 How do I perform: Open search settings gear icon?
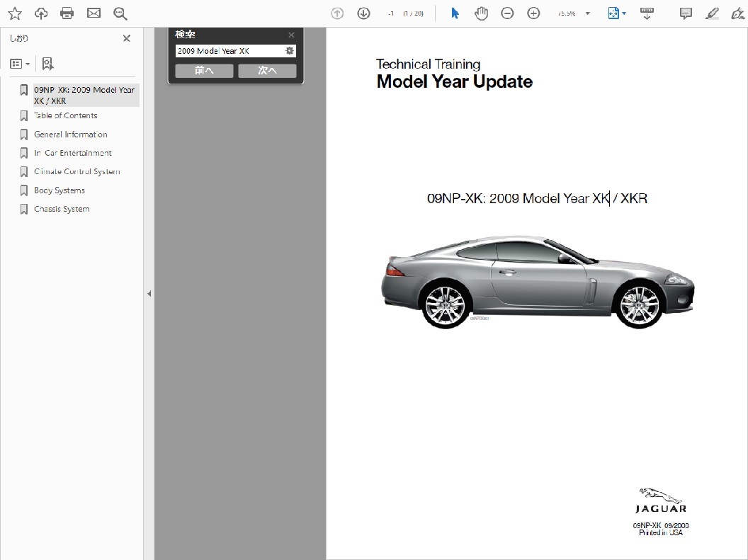[x=290, y=51]
